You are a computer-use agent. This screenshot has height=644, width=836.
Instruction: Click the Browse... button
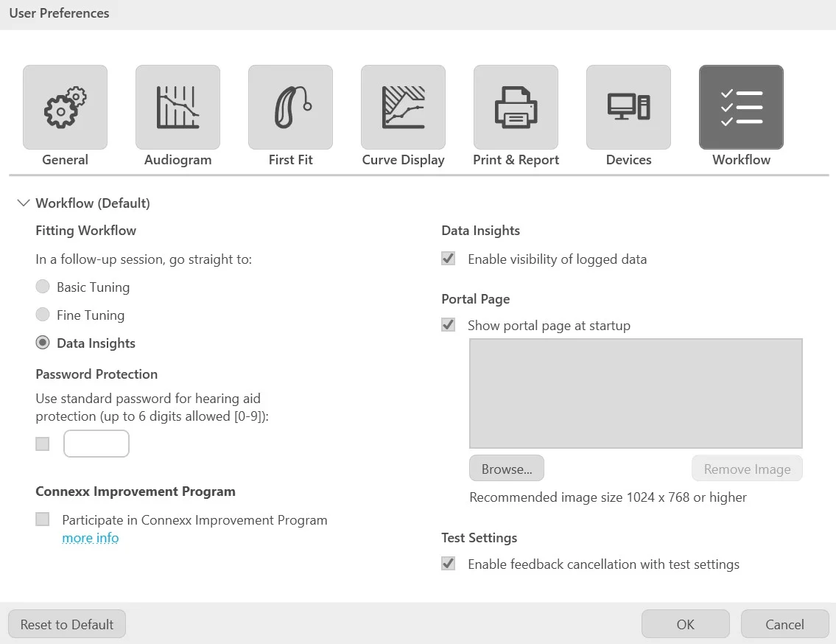(x=507, y=469)
